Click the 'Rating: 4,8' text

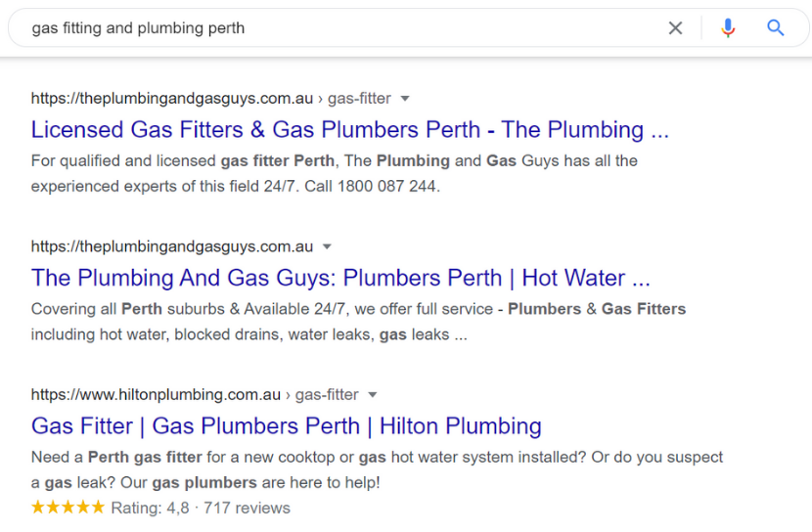[151, 508]
